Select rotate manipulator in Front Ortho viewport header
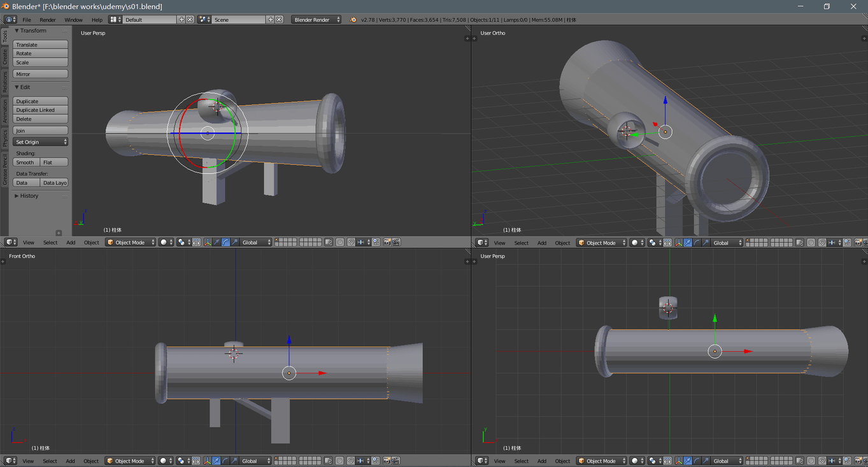The height and width of the screenshot is (467, 868). point(225,461)
